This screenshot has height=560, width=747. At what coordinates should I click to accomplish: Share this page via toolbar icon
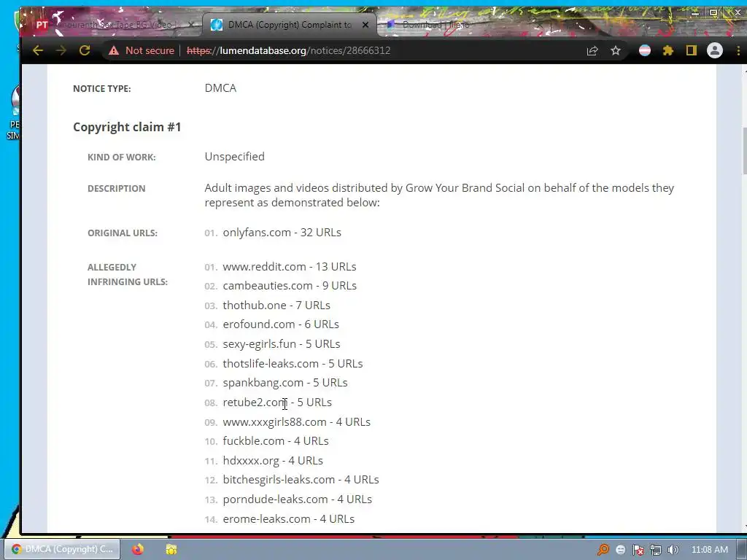(x=592, y=50)
